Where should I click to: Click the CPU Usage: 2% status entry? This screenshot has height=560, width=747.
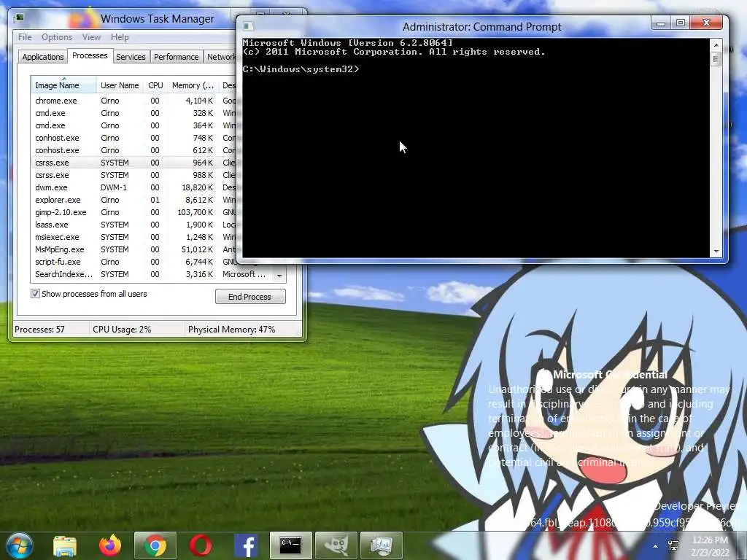(x=122, y=330)
